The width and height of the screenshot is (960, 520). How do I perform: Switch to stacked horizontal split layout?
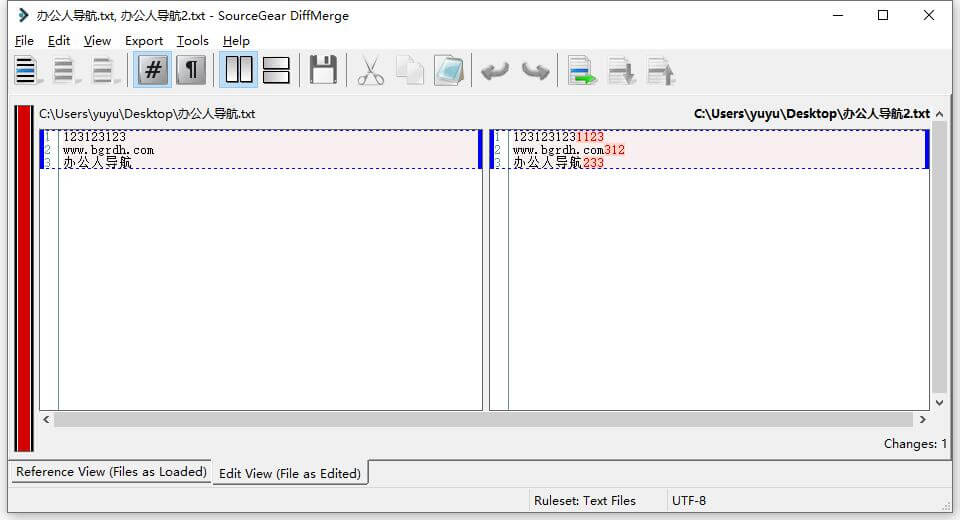275,70
